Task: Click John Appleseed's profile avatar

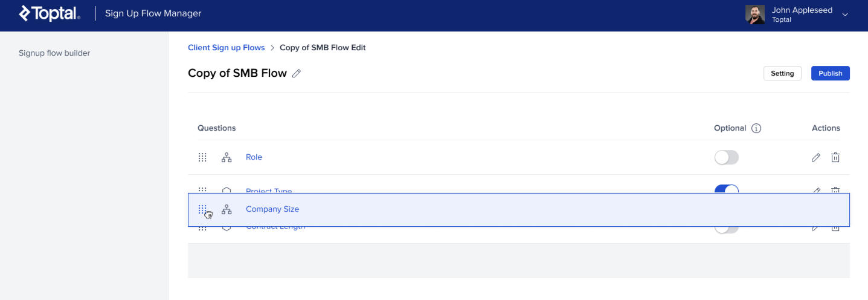Action: click(x=755, y=15)
